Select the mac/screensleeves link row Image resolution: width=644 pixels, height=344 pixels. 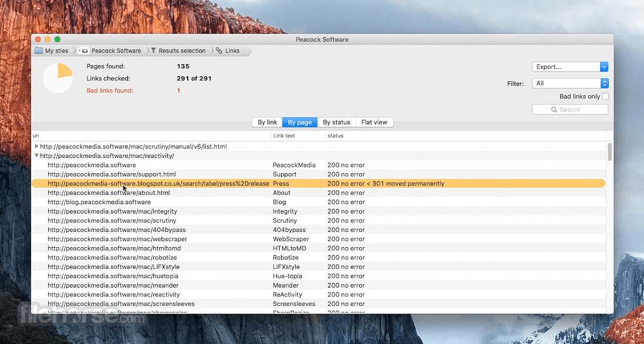318,303
